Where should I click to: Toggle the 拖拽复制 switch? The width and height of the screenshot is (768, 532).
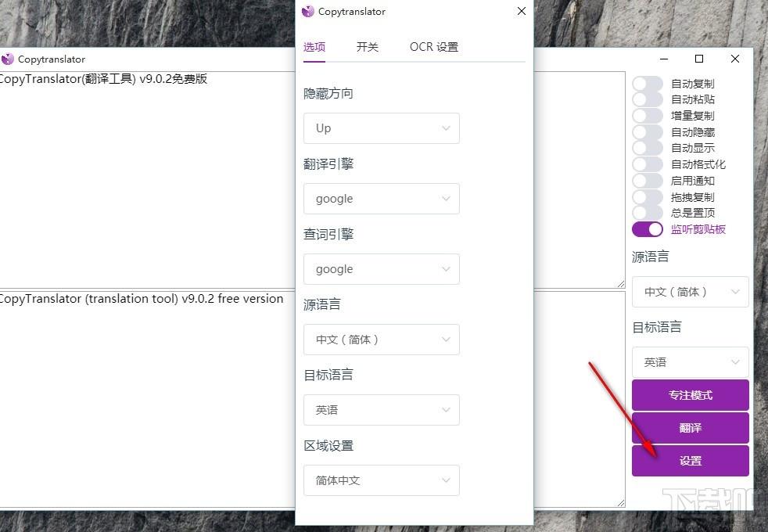647,197
